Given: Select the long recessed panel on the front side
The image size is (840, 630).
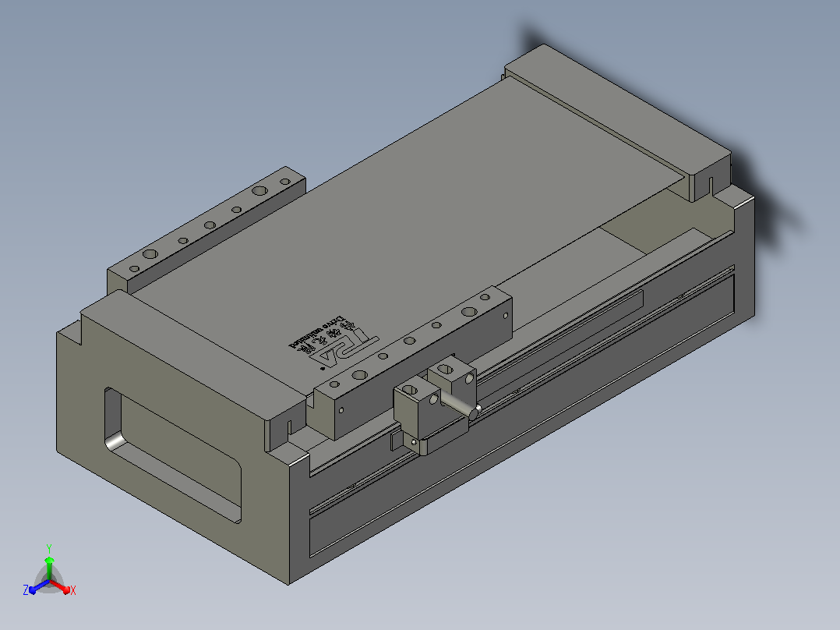Looking at the screenshot, I should coord(522,416).
